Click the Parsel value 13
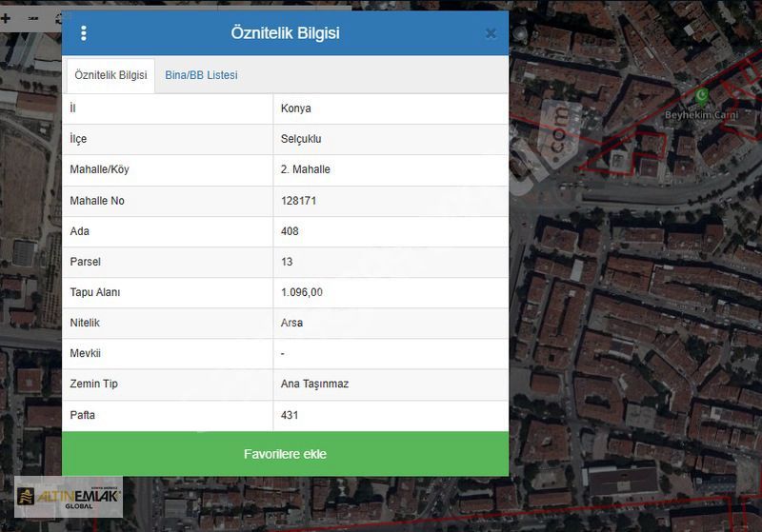The height and width of the screenshot is (532, 762). click(287, 262)
